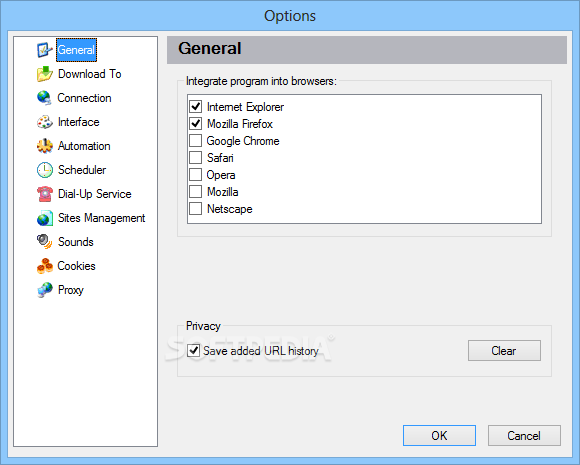
Task: Select Sites Management in the list
Action: pyautogui.click(x=101, y=218)
